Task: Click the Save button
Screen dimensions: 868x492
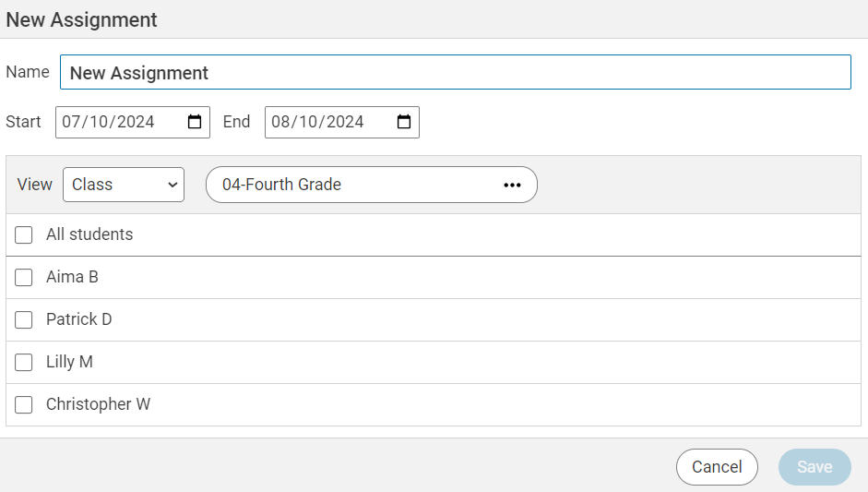Action: (814, 467)
